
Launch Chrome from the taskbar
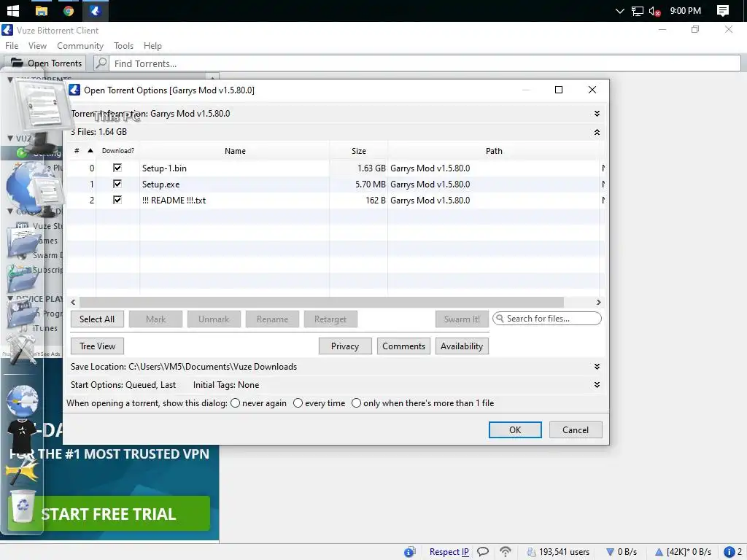(69, 10)
